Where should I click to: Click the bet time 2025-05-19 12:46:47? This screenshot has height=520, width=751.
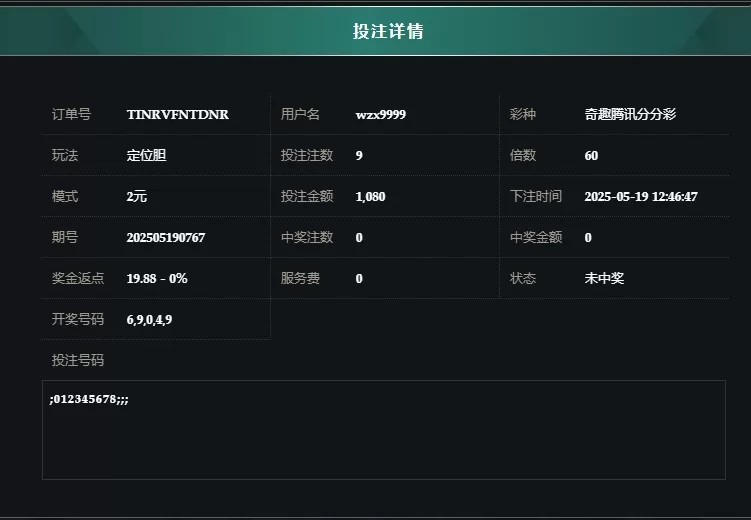pos(641,196)
